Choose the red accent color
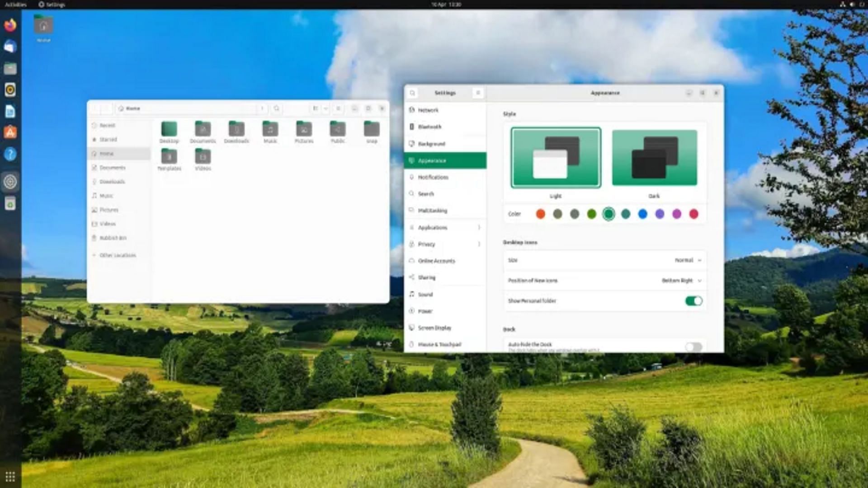This screenshot has width=868, height=488. [693, 214]
